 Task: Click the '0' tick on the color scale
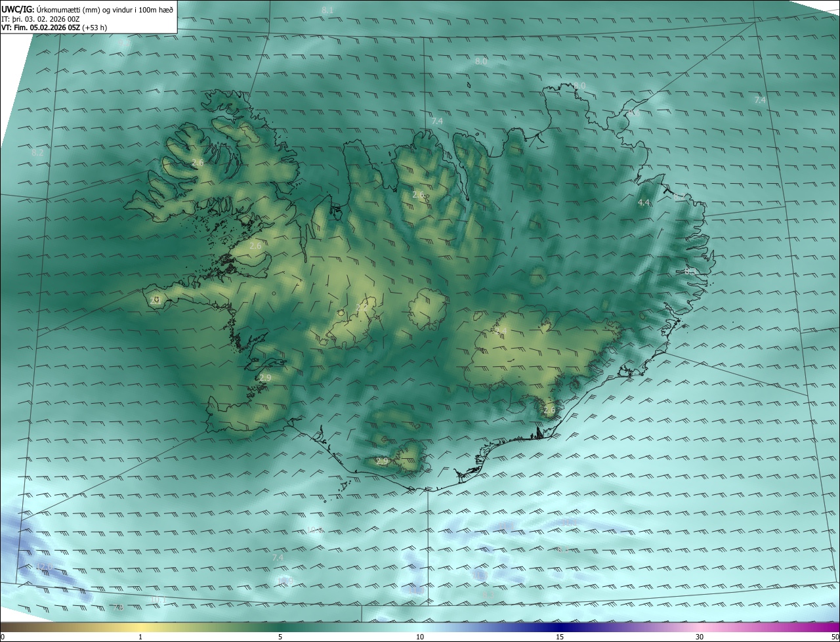[x=3, y=637]
